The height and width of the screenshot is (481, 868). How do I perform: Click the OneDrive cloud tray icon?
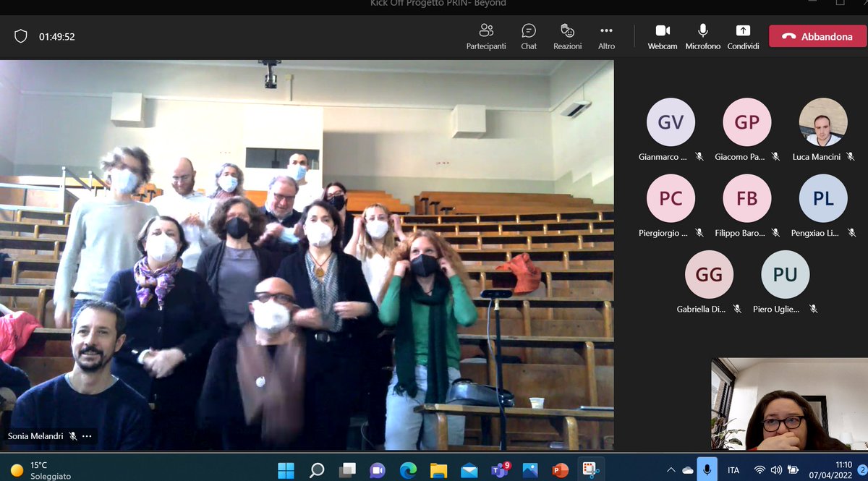[687, 470]
